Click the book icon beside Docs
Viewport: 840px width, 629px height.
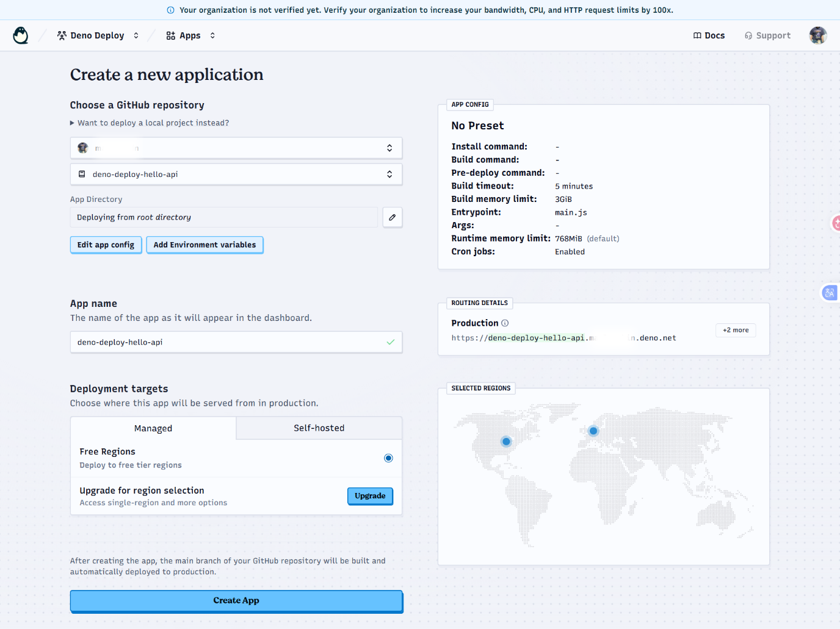tap(697, 35)
